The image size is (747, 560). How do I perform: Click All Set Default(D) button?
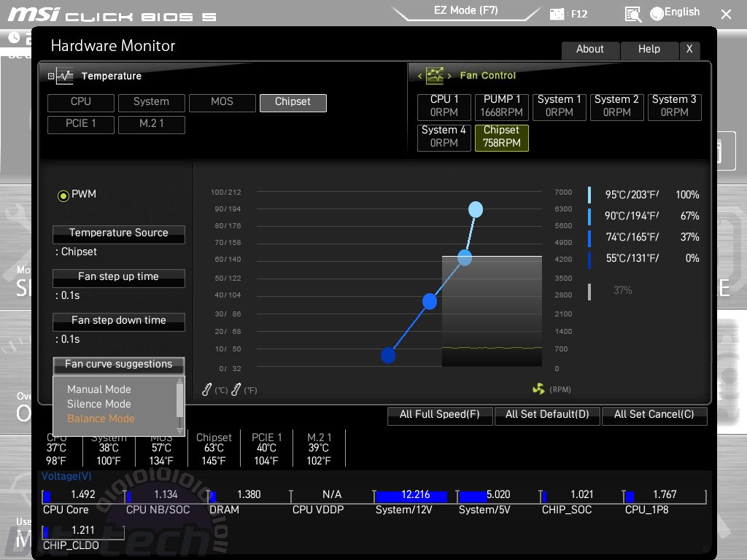pyautogui.click(x=547, y=415)
